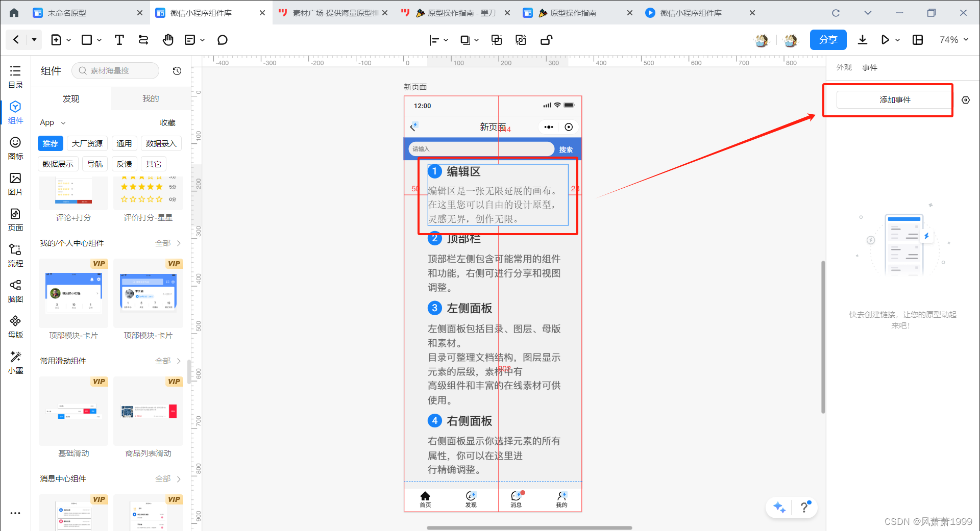Expand all 我的/个人中心组件 via 全部

click(x=168, y=243)
